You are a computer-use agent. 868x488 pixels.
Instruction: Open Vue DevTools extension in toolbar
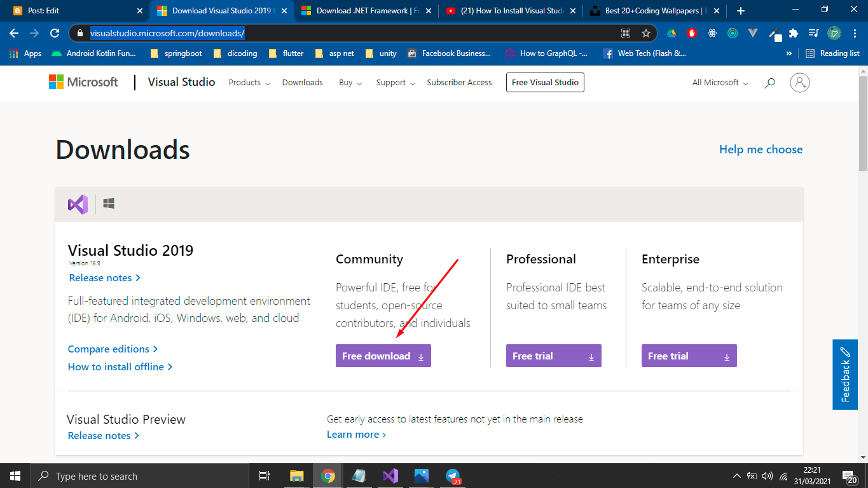click(753, 33)
